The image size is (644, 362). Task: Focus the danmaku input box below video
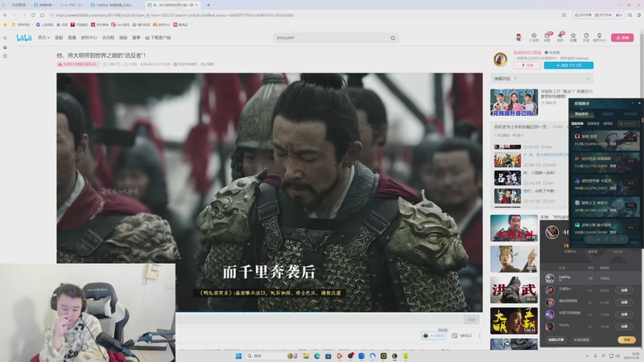320,319
